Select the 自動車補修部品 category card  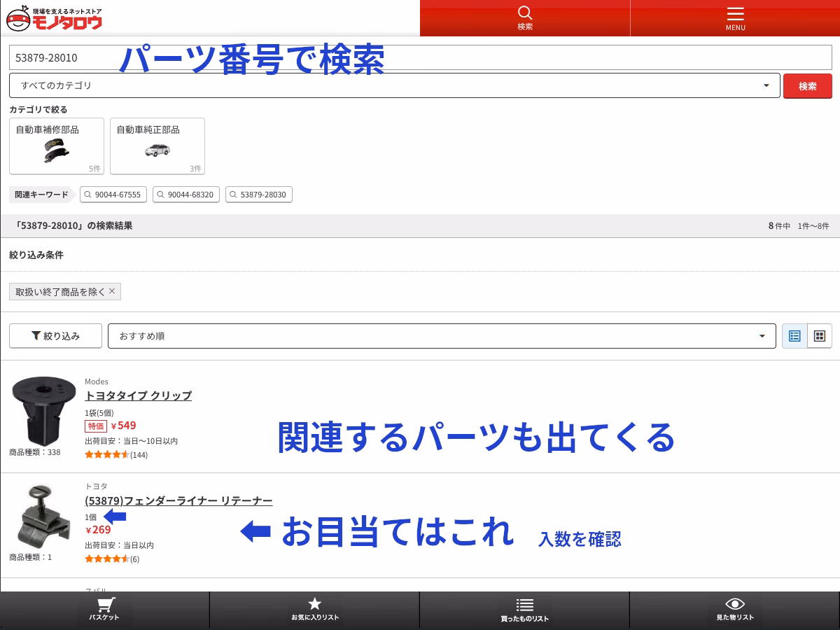57,146
